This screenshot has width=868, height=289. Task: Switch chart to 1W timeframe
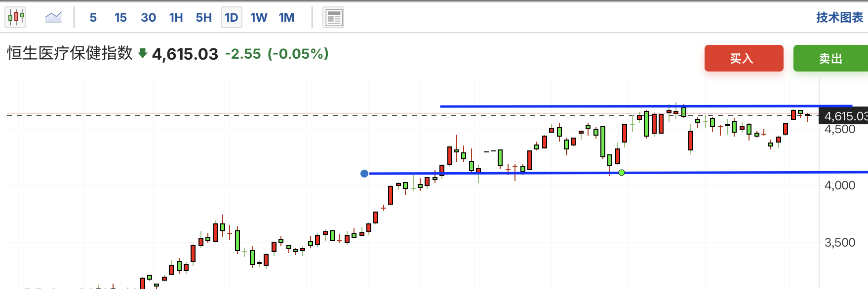point(259,18)
